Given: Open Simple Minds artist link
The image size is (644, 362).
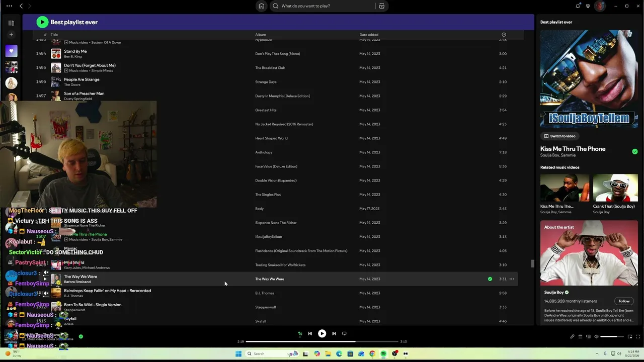Looking at the screenshot, I should click(102, 71).
